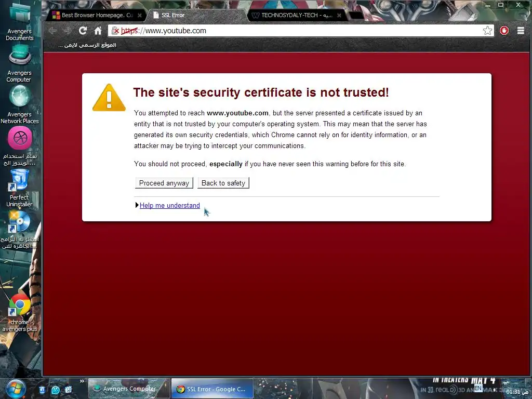The height and width of the screenshot is (399, 532).
Task: Click the certificate not trusted heading
Action: 261,92
